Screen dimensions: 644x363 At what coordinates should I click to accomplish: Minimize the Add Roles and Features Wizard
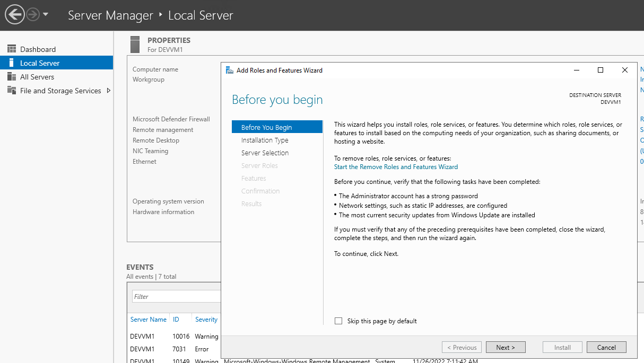576,70
